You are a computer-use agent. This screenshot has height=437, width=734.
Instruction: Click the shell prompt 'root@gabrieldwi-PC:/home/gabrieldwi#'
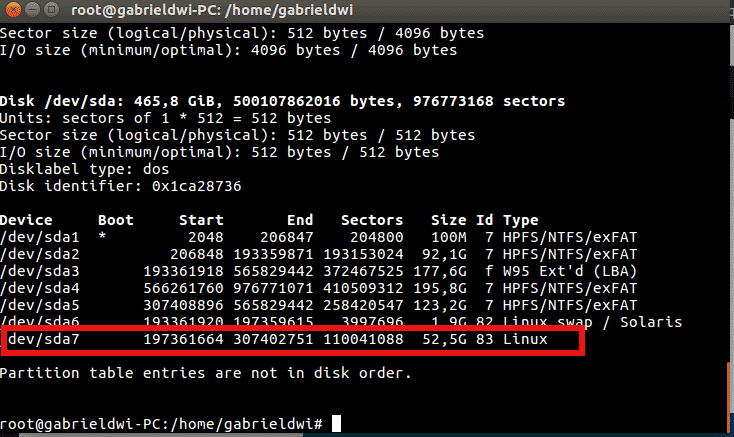point(161,424)
